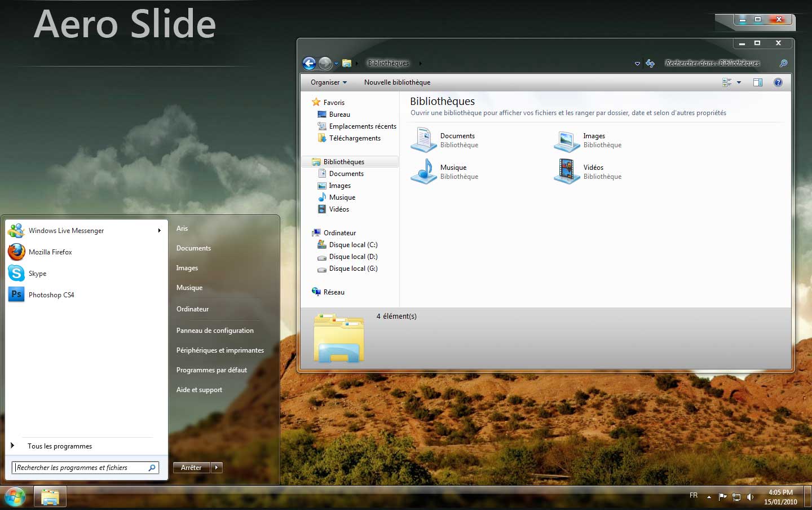Expand the Arrêter button arrow

point(216,467)
